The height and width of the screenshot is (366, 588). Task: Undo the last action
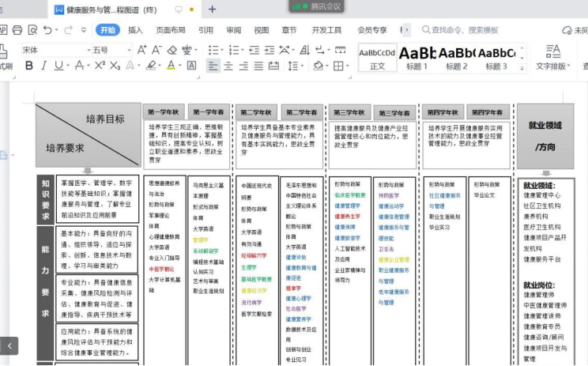click(x=48, y=30)
